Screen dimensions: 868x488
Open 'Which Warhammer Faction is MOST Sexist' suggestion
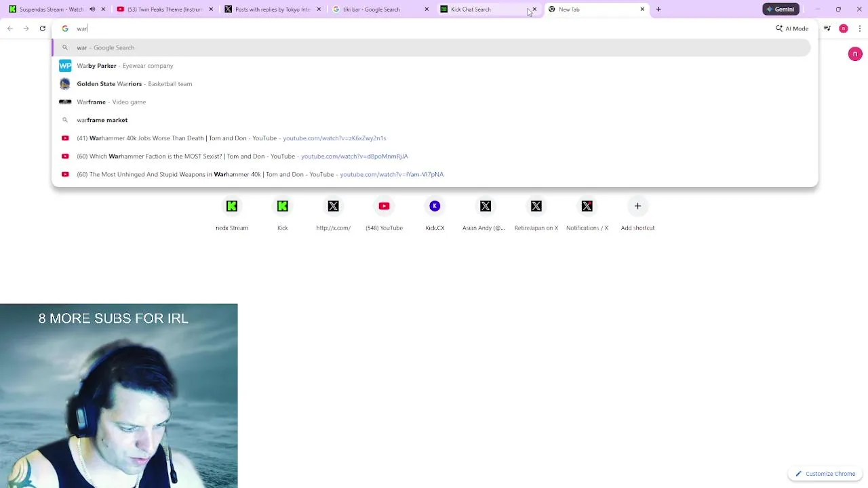pyautogui.click(x=431, y=156)
